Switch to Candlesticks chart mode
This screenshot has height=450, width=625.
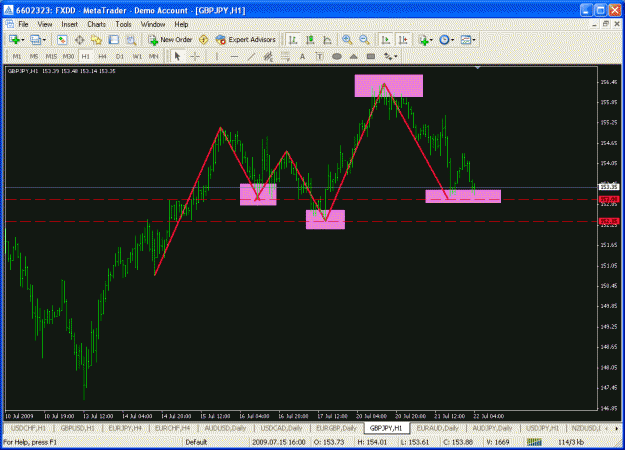(x=310, y=40)
